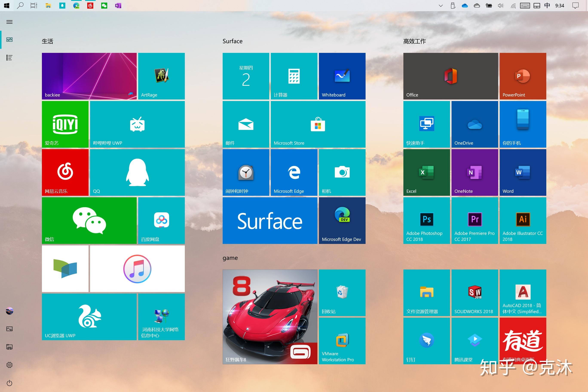The height and width of the screenshot is (392, 588).
Task: Launch the 计算器 calculator tile
Action: point(294,76)
